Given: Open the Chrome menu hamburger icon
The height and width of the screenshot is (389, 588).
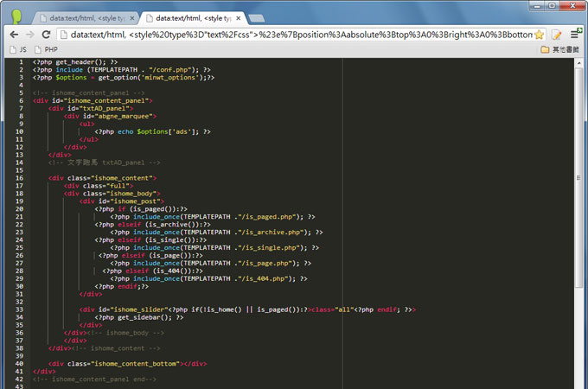Looking at the screenshot, I should (574, 35).
